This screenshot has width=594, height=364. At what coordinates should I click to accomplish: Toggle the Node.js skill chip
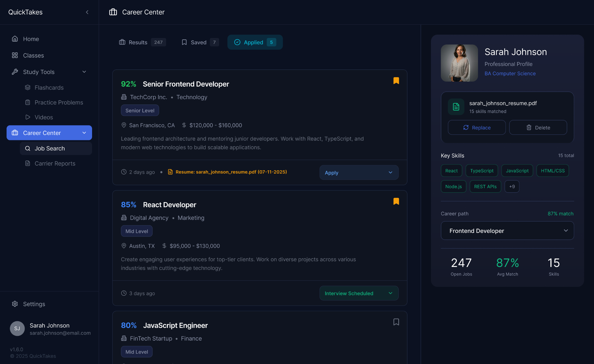[454, 187]
